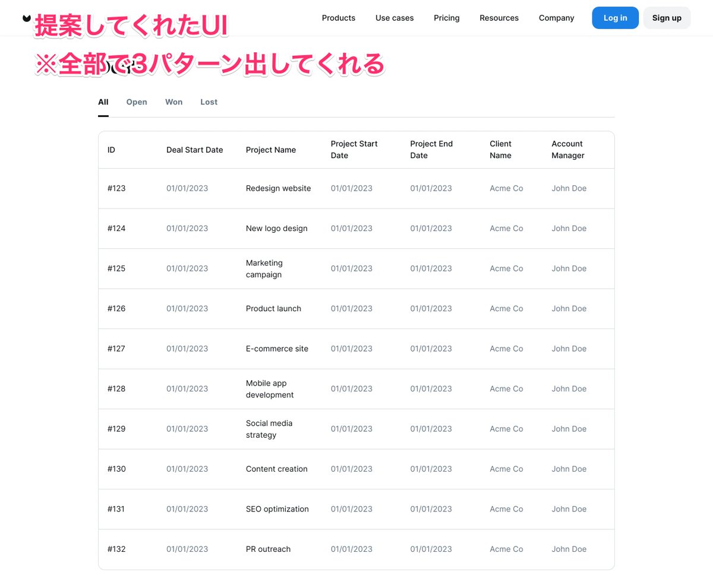Click the Project End Date in row #128

pyautogui.click(x=431, y=389)
